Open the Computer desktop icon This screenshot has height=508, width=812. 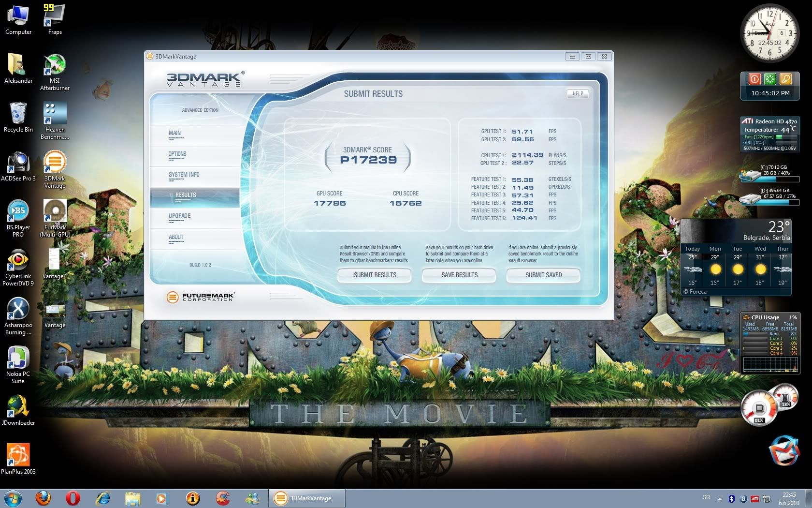pos(18,20)
